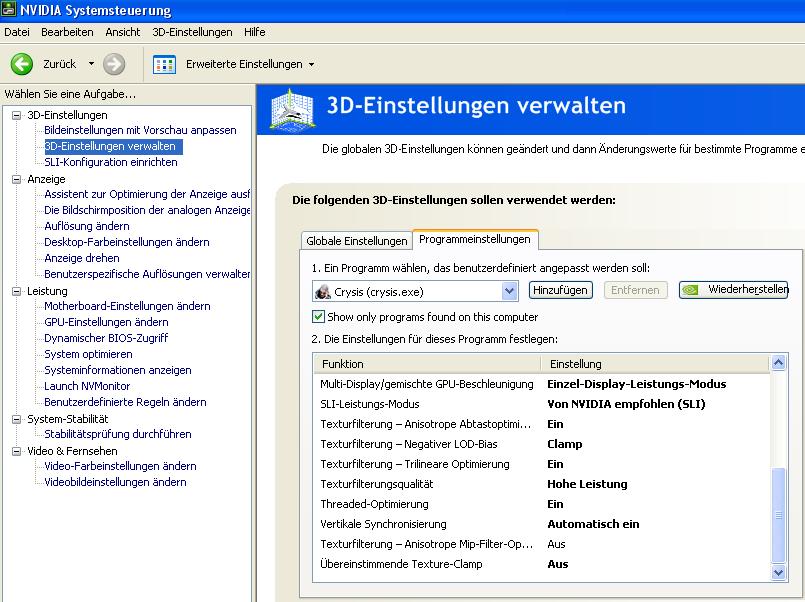
Task: Open System optimieren
Action: [88, 354]
